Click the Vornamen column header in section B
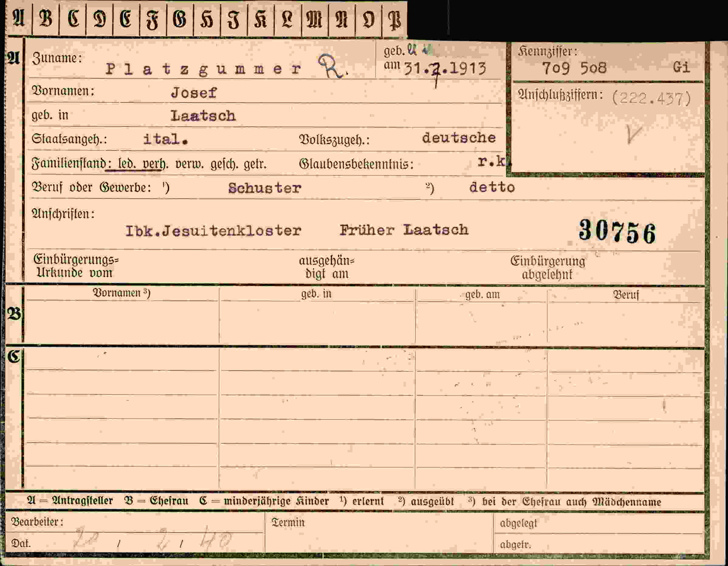The image size is (728, 566). [122, 293]
